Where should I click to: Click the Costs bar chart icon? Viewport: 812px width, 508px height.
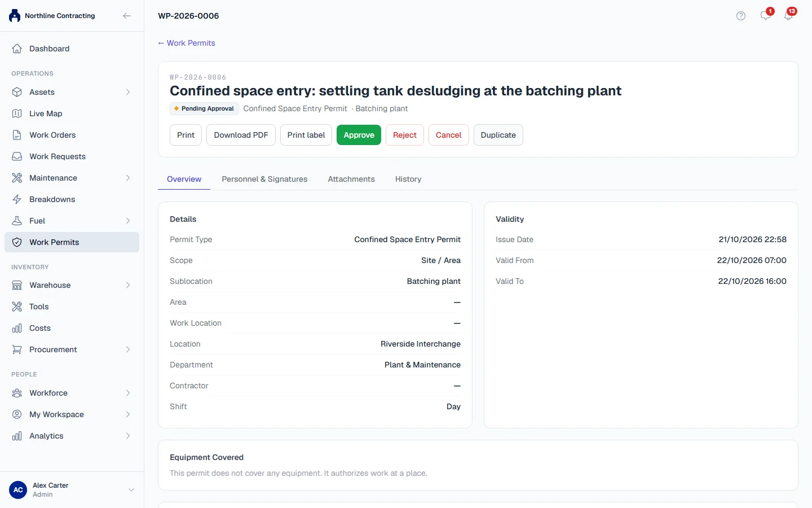point(17,328)
